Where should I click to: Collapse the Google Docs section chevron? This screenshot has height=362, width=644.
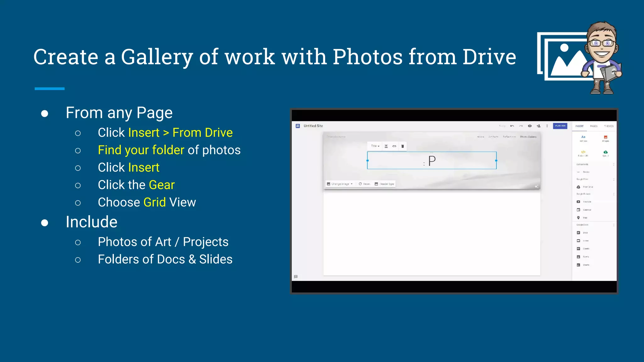point(613,225)
